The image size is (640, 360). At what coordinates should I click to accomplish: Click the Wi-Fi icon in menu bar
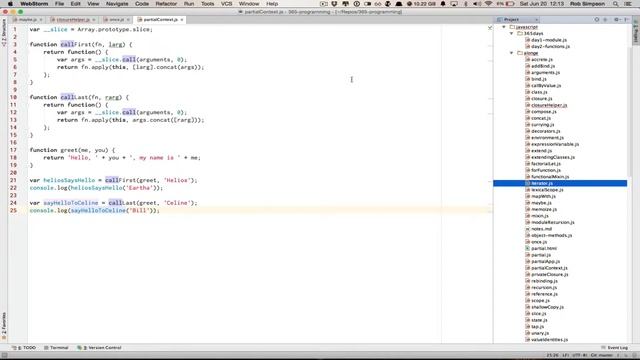point(488,4)
